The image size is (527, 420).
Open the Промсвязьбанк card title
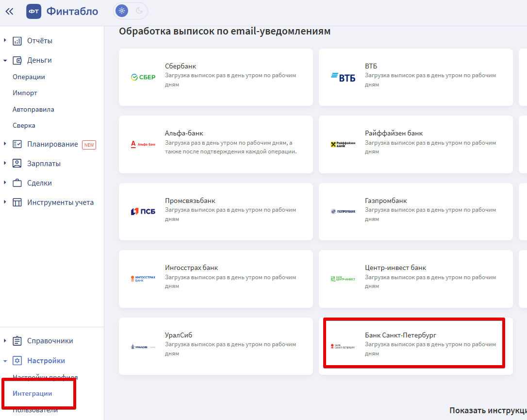pyautogui.click(x=190, y=201)
